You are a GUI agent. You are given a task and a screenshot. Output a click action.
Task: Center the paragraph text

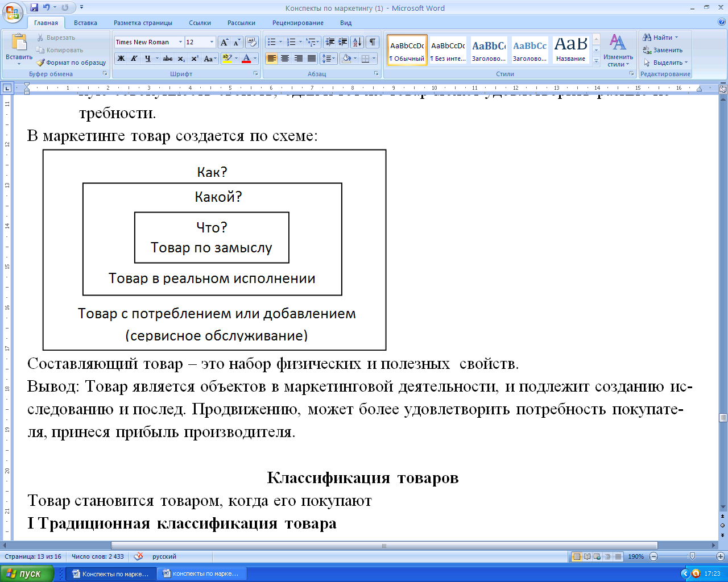pos(285,59)
